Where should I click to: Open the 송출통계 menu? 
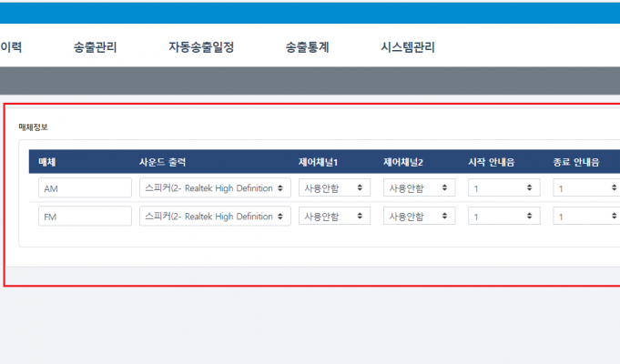tap(307, 47)
